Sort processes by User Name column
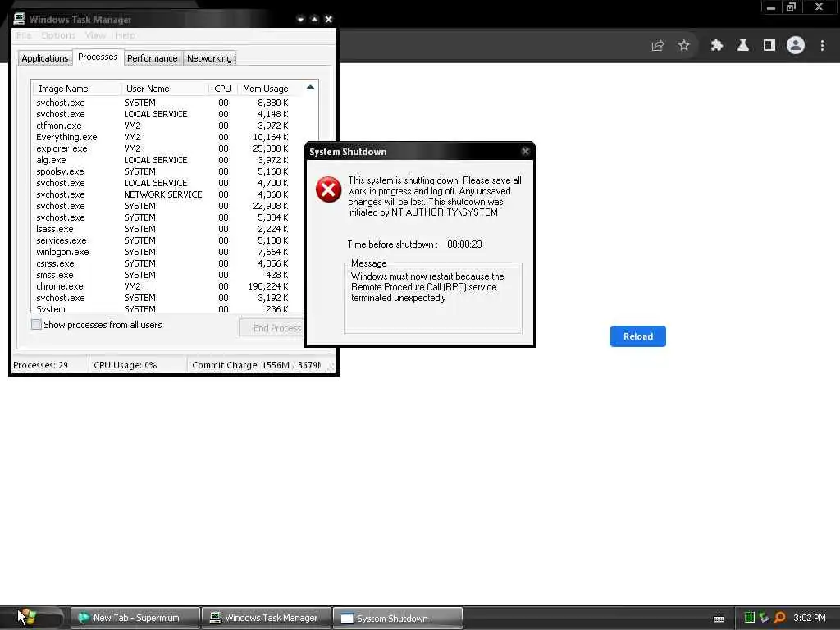 coord(165,89)
